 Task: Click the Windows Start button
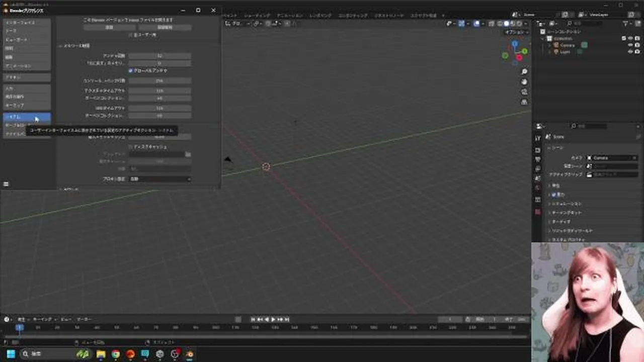point(11,354)
